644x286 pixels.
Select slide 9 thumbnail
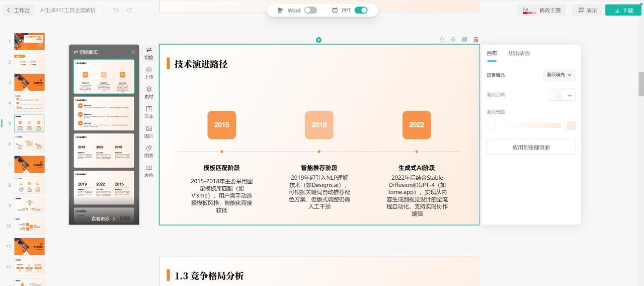(29, 205)
